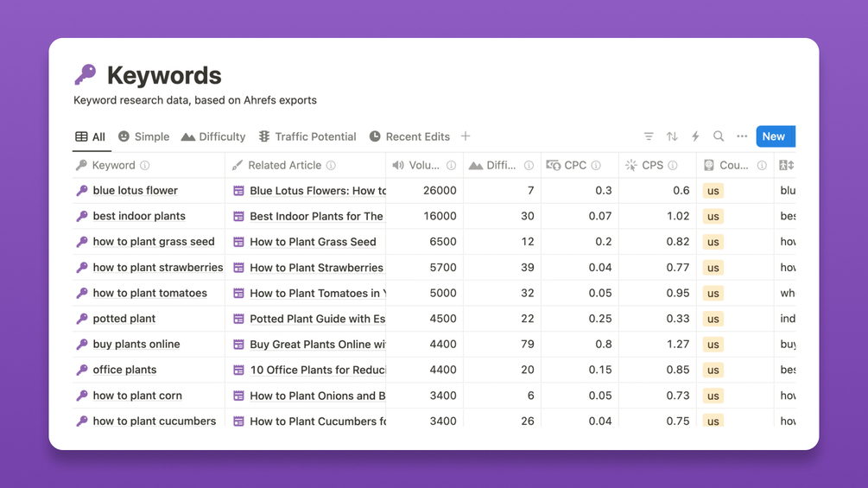Click the volume cell showing 26000

(425, 190)
